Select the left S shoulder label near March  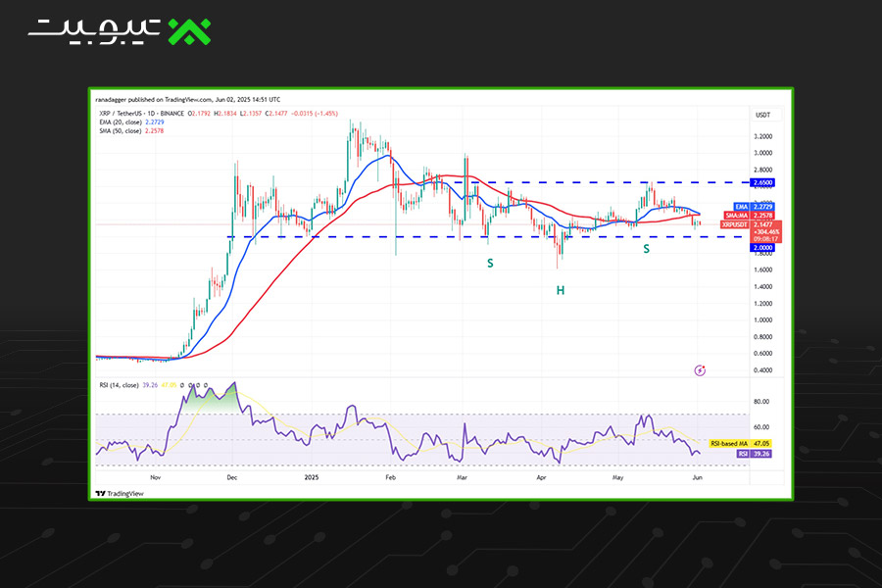[491, 263]
